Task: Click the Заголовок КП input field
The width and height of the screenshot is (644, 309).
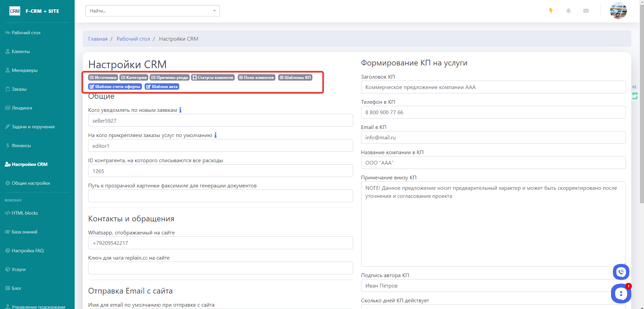Action: tap(493, 87)
